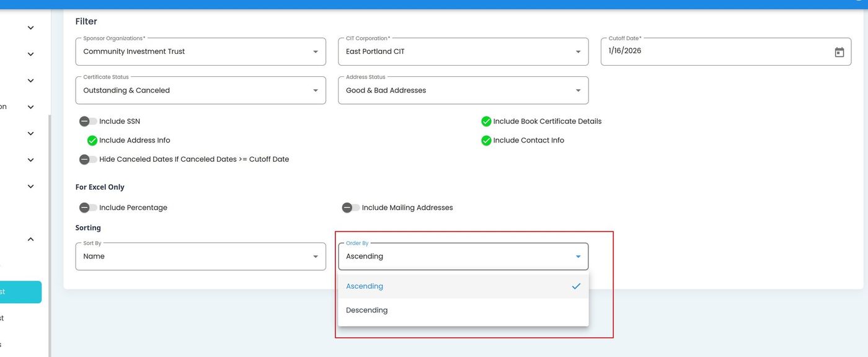
Task: Disable the Include Contact Info toggle
Action: point(486,141)
